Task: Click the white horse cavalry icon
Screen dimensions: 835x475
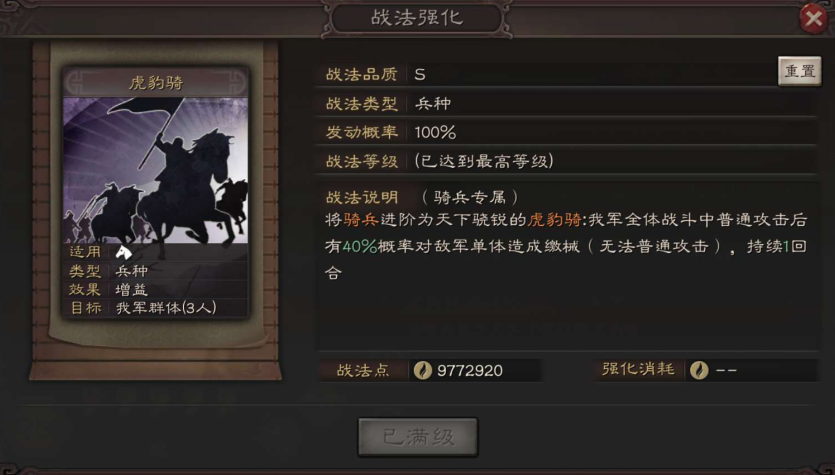Action: 124,252
